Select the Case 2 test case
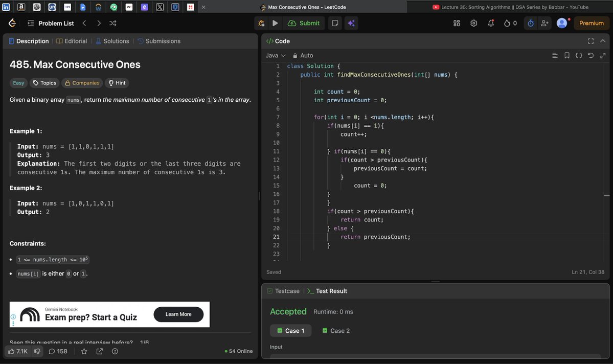Screen dimensions: 613x364 tap(336, 331)
